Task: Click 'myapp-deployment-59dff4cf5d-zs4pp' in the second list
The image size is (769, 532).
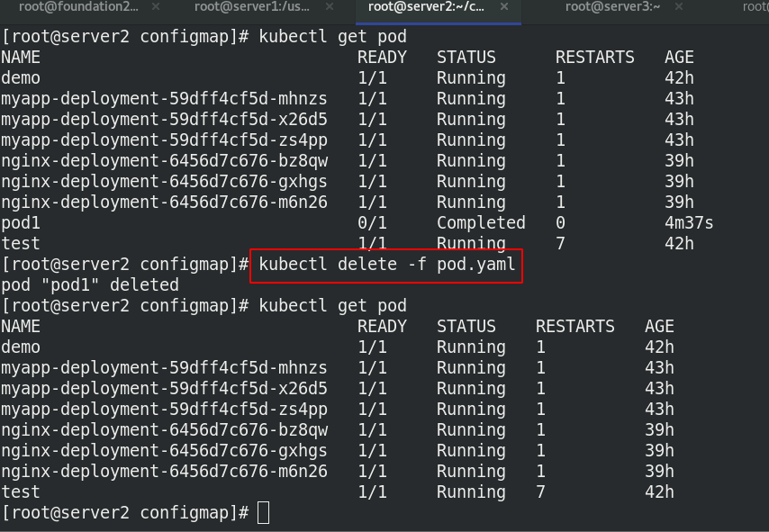Action: (164, 409)
